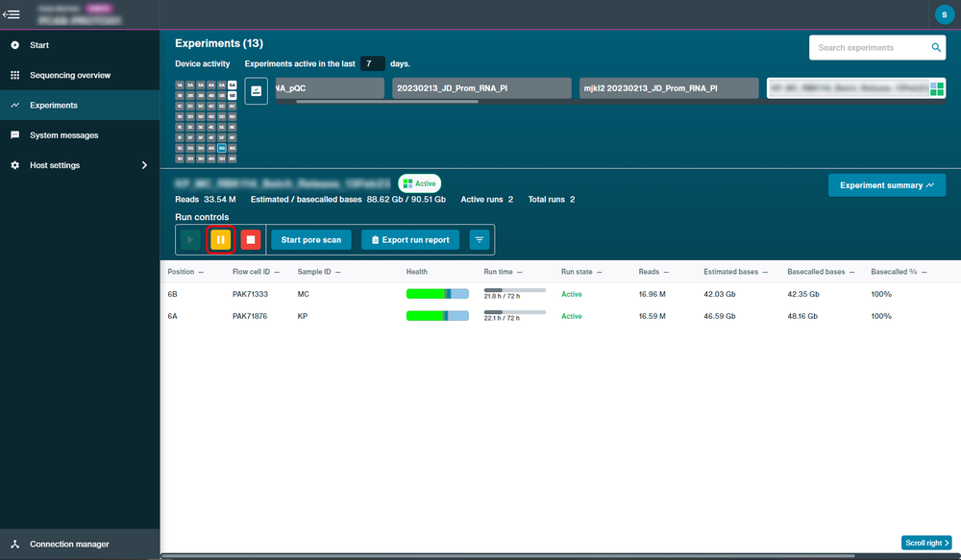Viewport: 961px width, 560px height.
Task: Open System messages
Action: (x=80, y=135)
